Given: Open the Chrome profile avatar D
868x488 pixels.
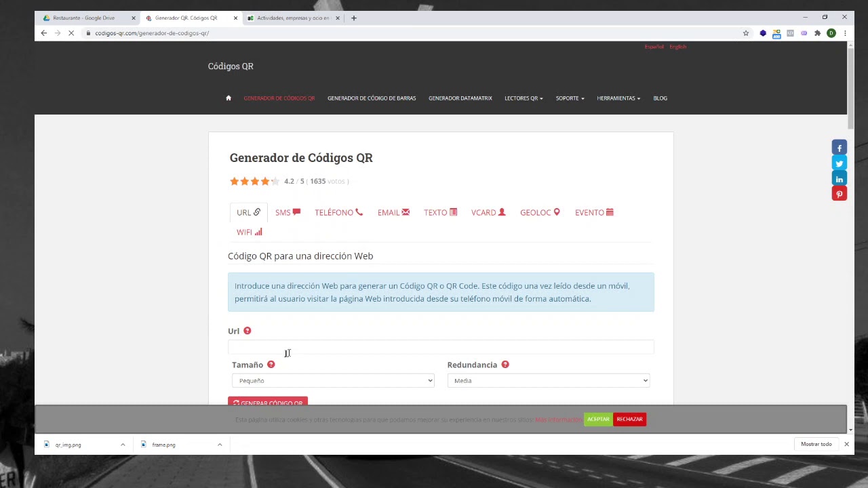Looking at the screenshot, I should tap(831, 33).
